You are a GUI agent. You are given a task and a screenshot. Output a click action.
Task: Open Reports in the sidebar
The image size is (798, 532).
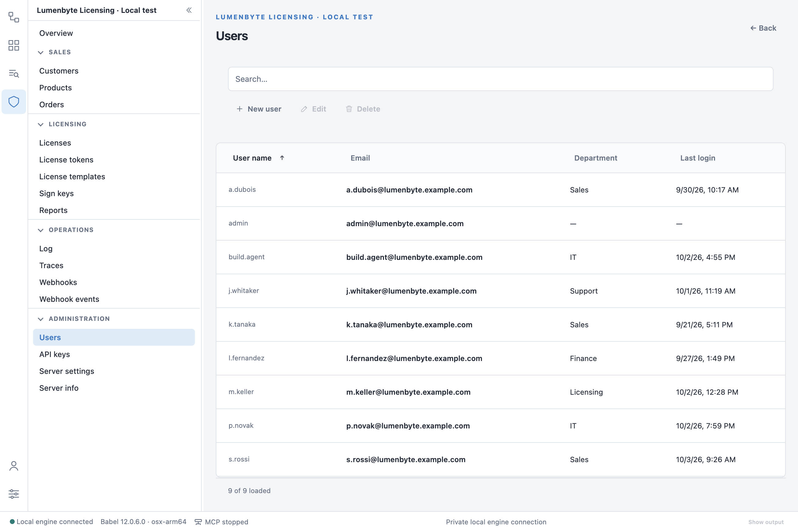[x=53, y=210]
